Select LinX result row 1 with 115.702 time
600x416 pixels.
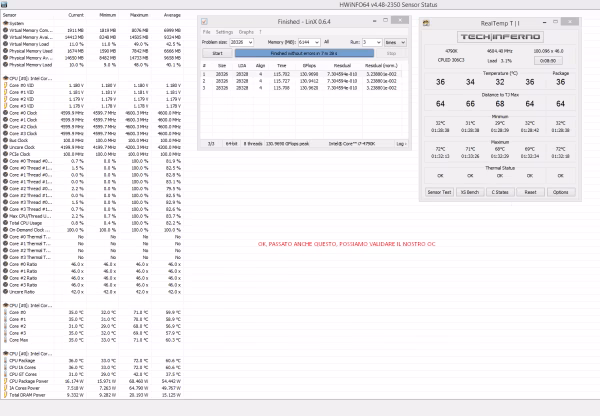tap(303, 74)
